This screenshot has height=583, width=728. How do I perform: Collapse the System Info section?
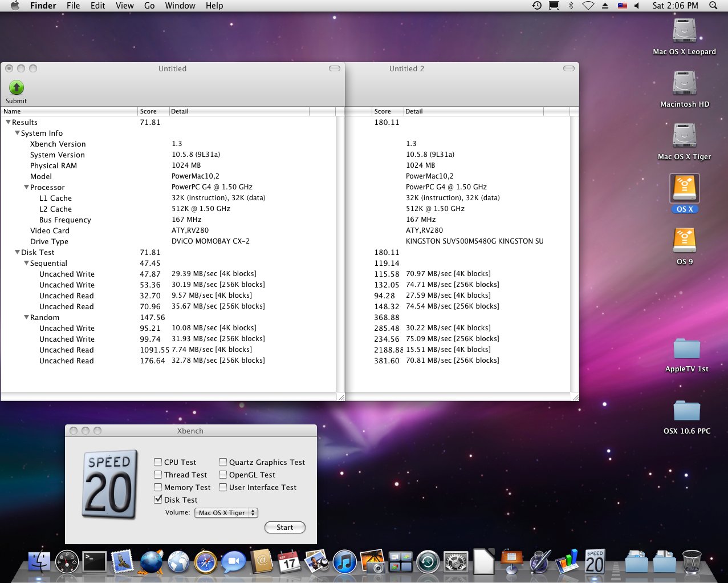pyautogui.click(x=17, y=133)
